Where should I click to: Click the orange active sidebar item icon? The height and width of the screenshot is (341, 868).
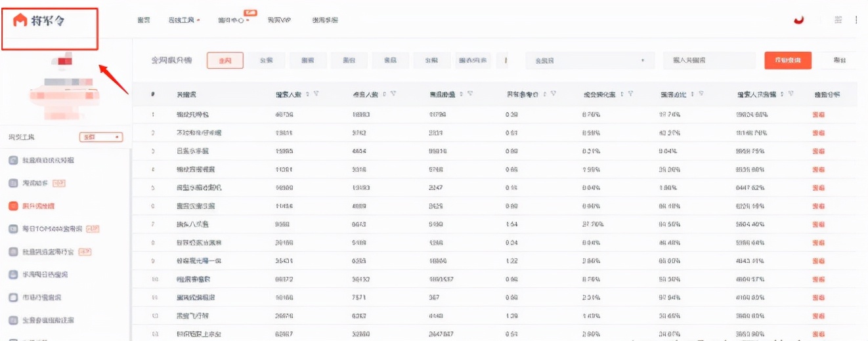[x=13, y=206]
